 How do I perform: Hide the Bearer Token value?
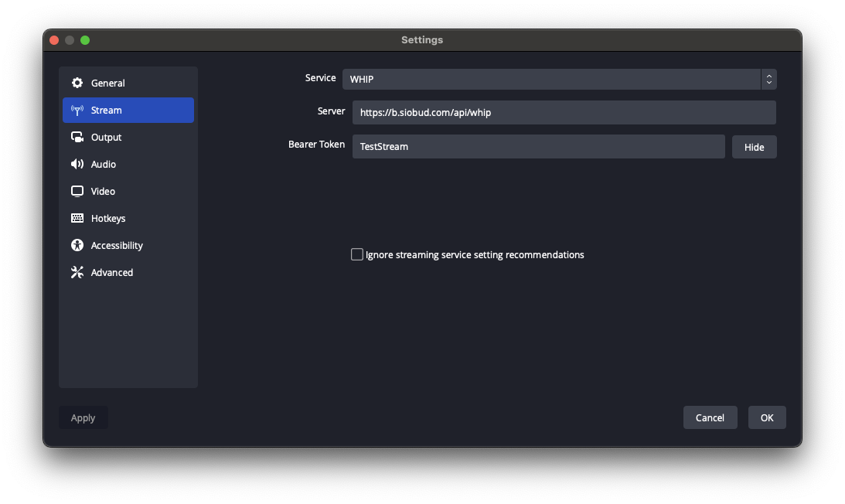point(754,147)
